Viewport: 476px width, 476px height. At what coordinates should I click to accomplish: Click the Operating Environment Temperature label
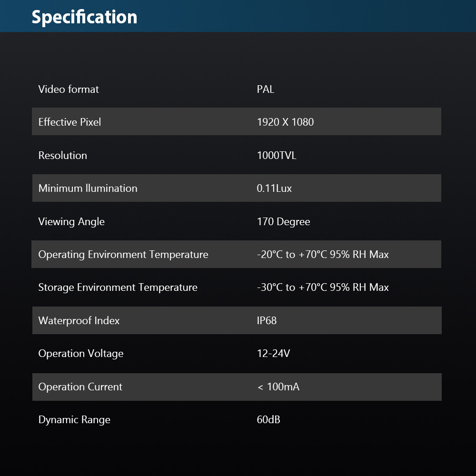pos(123,254)
